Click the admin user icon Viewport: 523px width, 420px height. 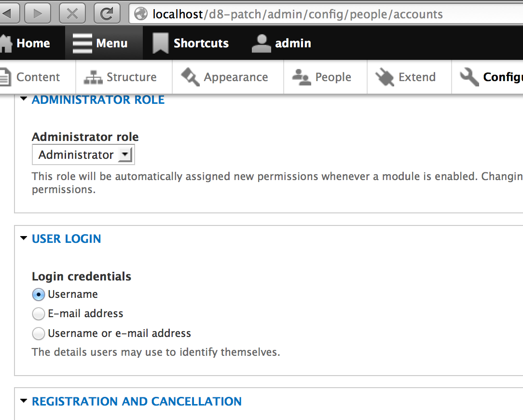(261, 42)
